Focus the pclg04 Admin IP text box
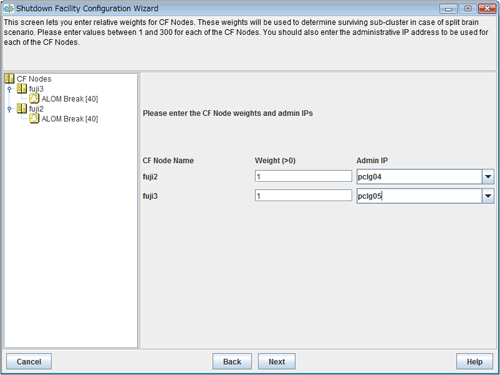 (419, 177)
